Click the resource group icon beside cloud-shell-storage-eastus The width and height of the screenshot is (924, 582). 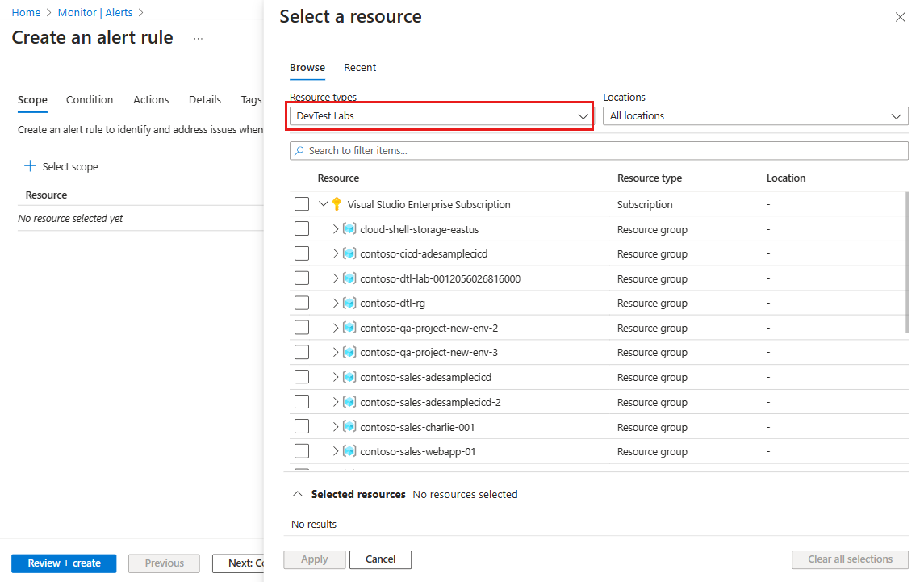coord(349,228)
